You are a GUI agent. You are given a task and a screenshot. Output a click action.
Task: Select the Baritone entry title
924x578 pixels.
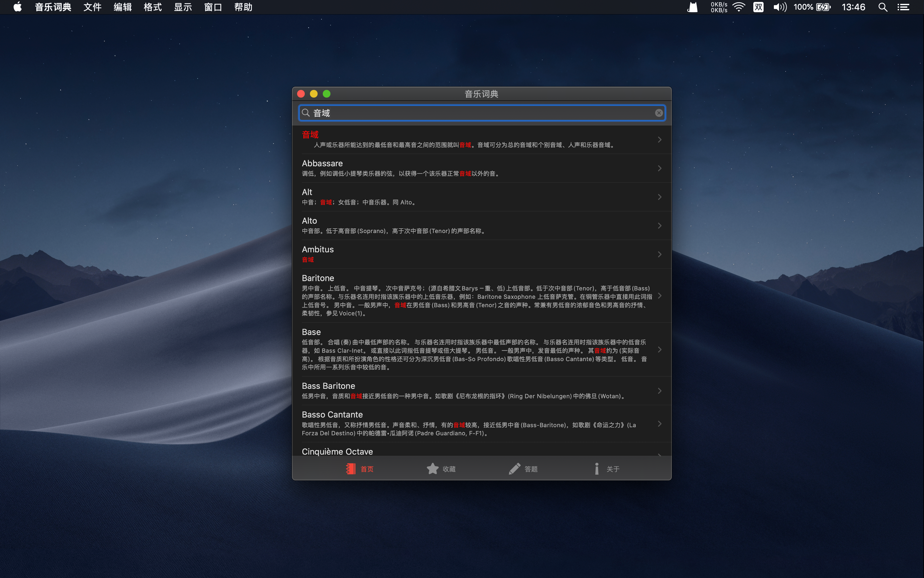(x=318, y=278)
